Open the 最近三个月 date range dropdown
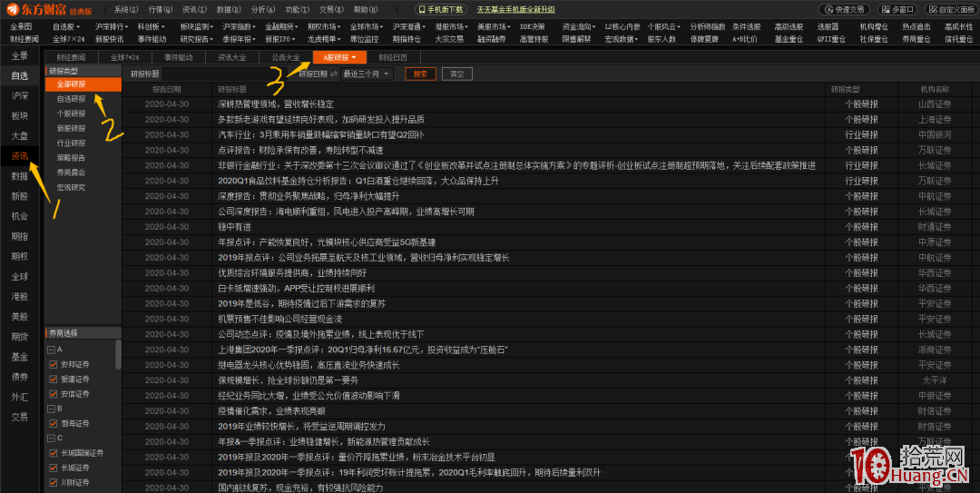The width and height of the screenshot is (980, 493). (x=367, y=74)
